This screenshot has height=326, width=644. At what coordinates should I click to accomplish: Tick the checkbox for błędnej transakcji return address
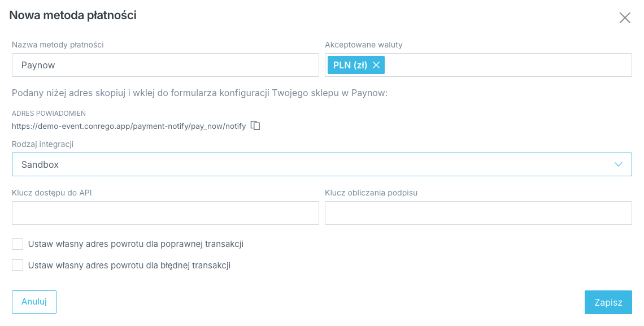pyautogui.click(x=18, y=265)
